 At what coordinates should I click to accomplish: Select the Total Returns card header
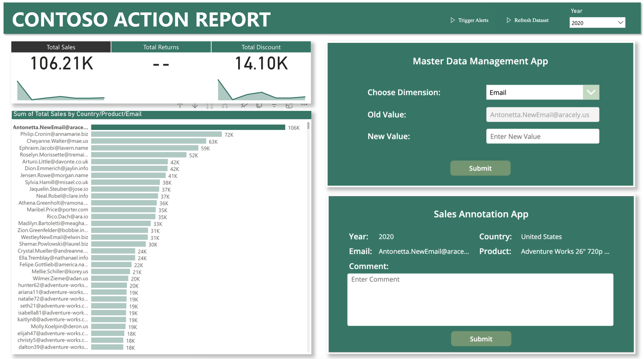161,47
